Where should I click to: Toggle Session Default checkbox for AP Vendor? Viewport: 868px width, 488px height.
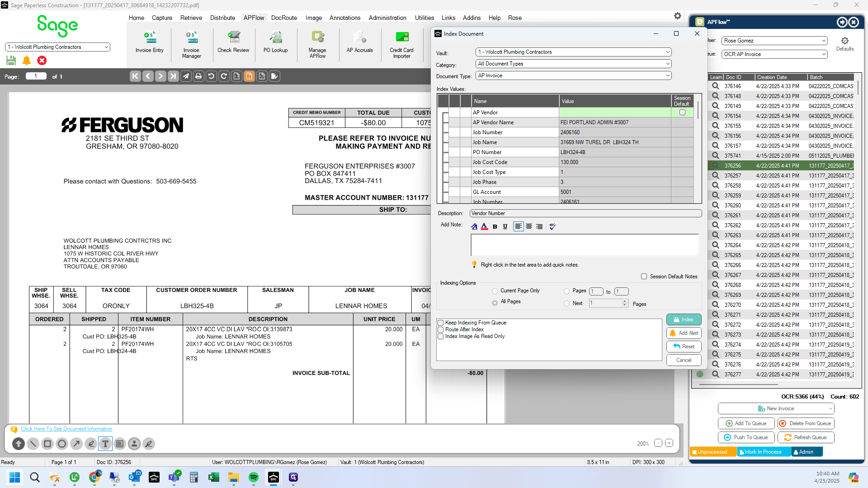click(682, 113)
